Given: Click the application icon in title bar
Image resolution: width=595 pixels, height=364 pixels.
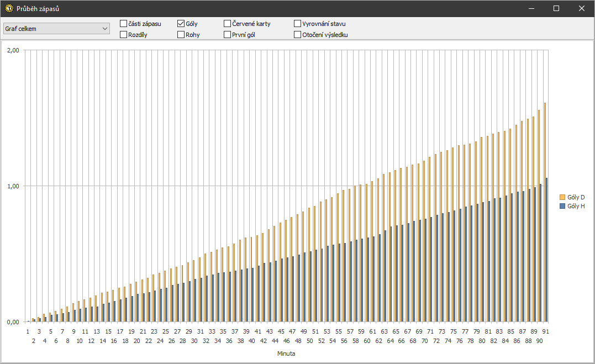Looking at the screenshot, I should [x=9, y=8].
